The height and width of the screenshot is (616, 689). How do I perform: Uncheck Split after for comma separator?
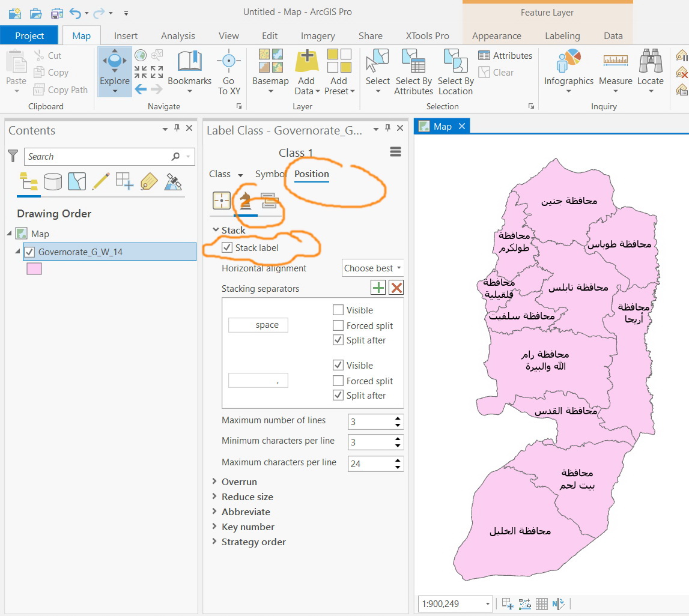pyautogui.click(x=338, y=395)
